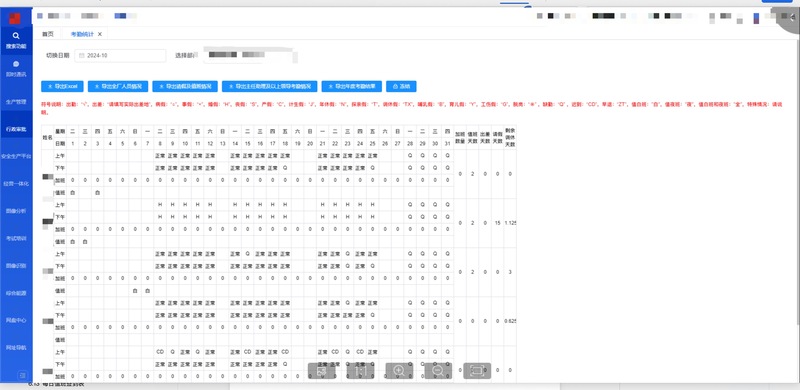This screenshot has height=390, width=800.
Task: Open the 2024-10 date picker field
Action: click(x=120, y=56)
